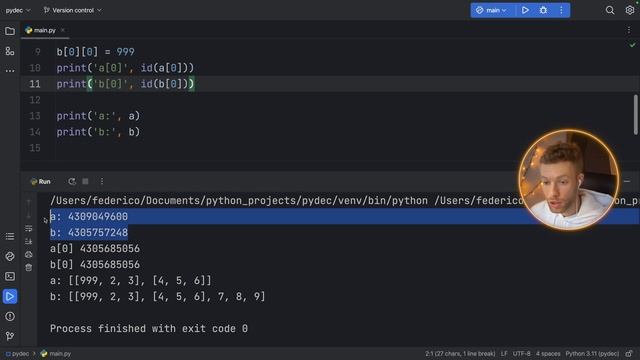Stop the process in the Run panel
The image size is (640, 360).
(x=85, y=181)
